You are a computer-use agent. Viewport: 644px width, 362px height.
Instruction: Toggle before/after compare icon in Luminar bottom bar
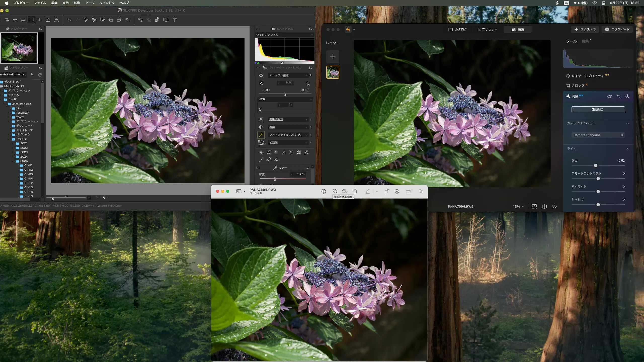pyautogui.click(x=544, y=206)
